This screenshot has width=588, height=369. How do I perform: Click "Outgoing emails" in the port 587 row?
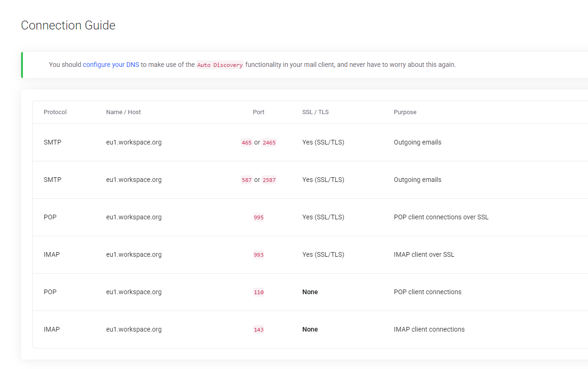point(418,180)
